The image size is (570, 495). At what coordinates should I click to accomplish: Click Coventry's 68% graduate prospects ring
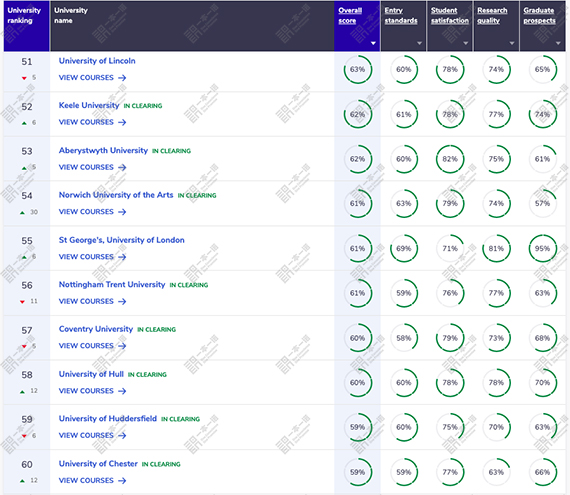[543, 338]
